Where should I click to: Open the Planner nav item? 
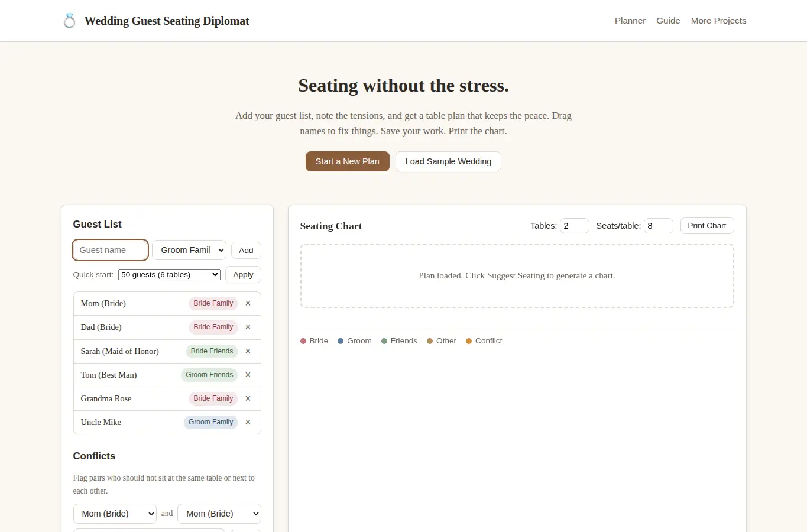[630, 21]
